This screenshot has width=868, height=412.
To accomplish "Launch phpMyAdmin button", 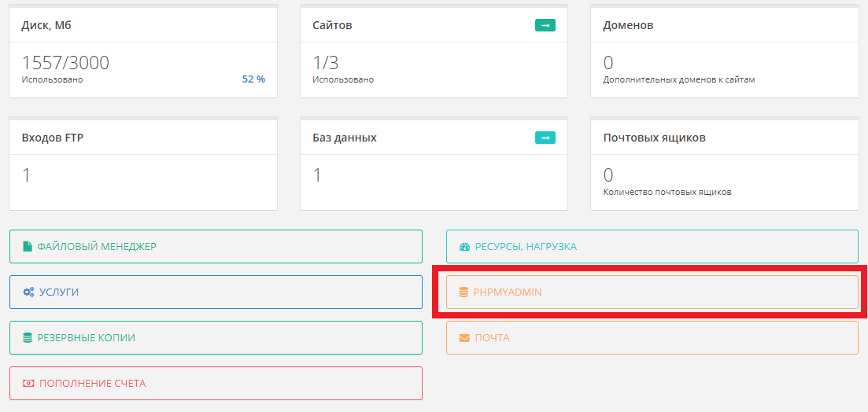I will (x=652, y=292).
